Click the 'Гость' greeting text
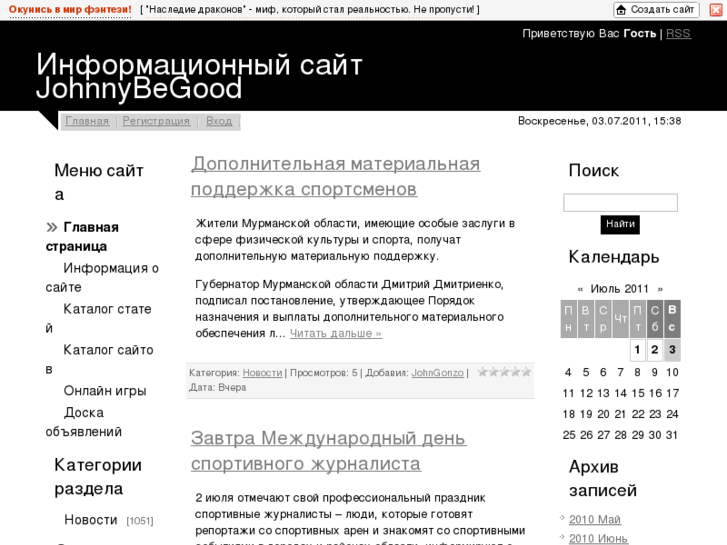This screenshot has width=727, height=545. click(640, 34)
